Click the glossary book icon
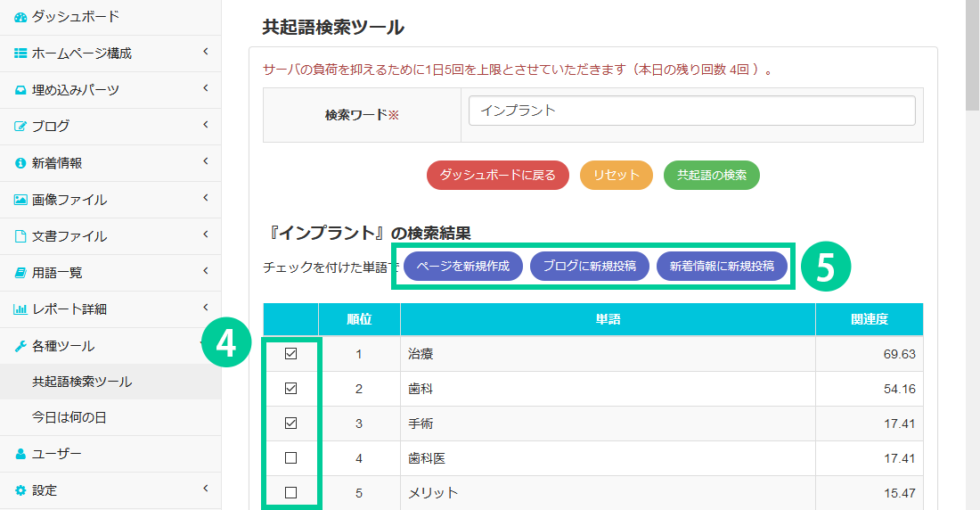This screenshot has width=980, height=510. point(20,273)
